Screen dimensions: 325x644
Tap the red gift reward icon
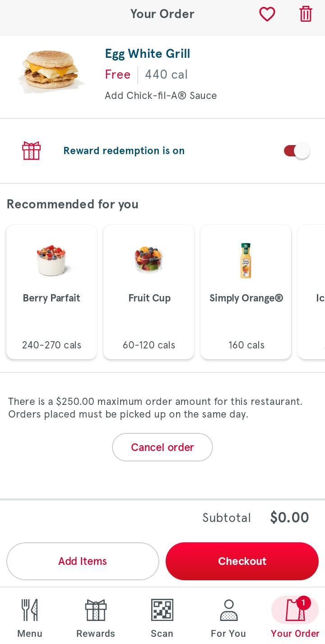click(x=32, y=151)
